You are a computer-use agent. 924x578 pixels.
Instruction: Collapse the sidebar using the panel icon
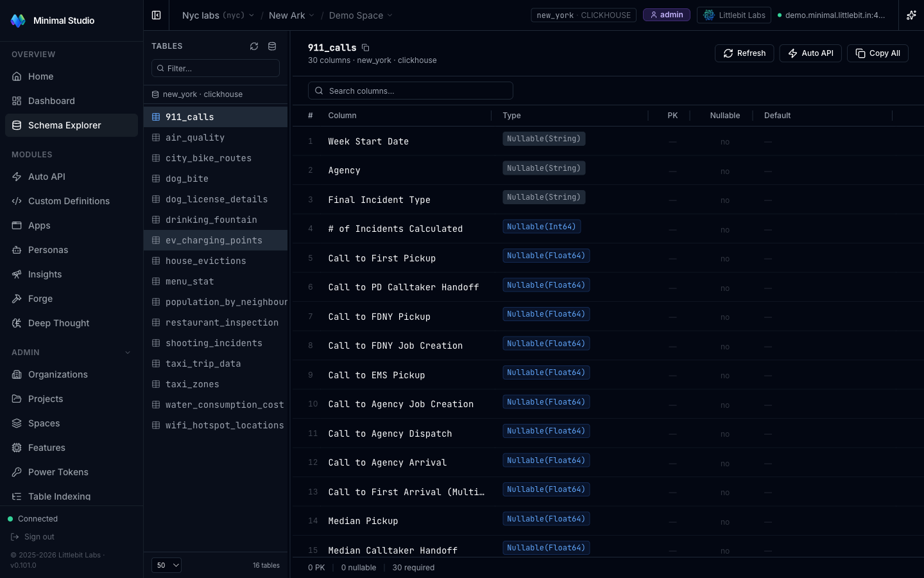[156, 15]
